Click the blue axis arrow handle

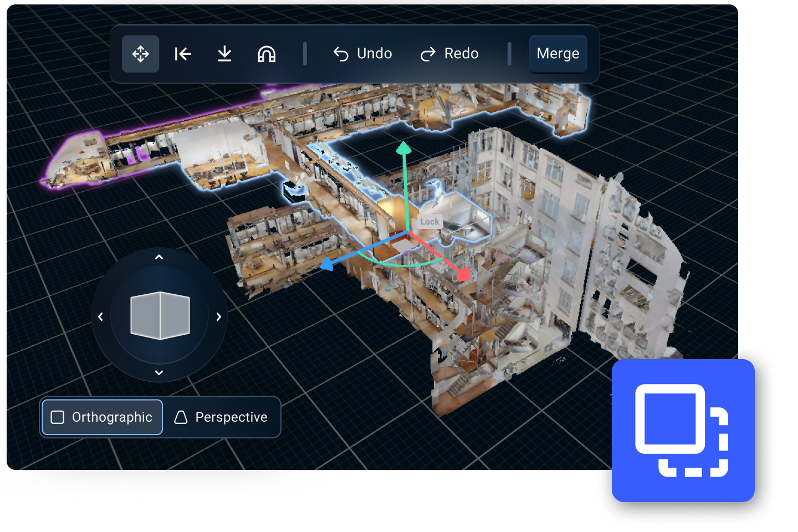(328, 264)
